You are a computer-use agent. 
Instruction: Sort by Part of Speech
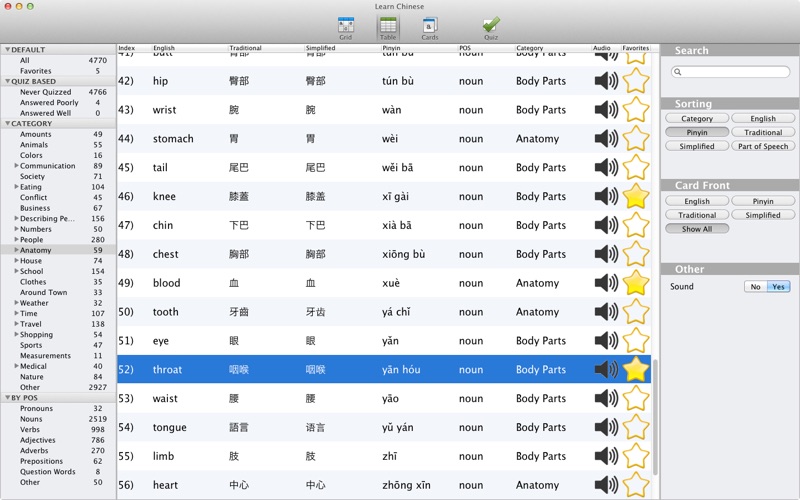763,146
